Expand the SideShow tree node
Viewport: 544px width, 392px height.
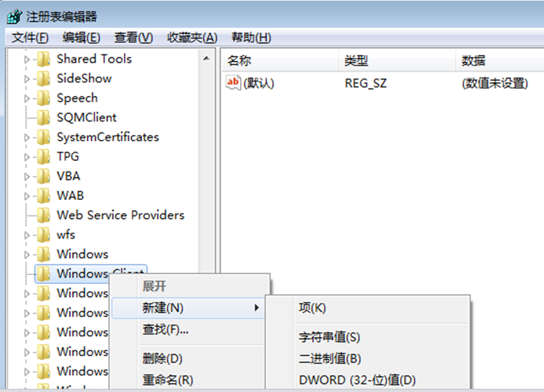coord(27,79)
